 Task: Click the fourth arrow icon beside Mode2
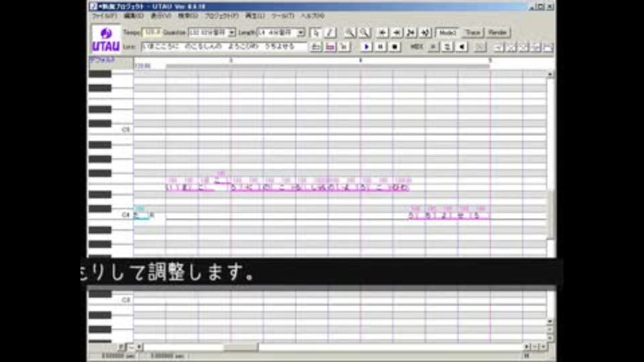pyautogui.click(x=425, y=32)
